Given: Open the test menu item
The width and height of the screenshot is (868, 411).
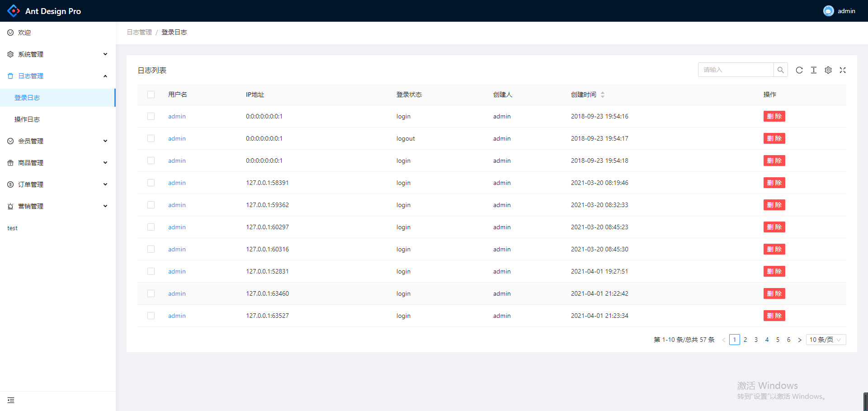Looking at the screenshot, I should pyautogui.click(x=58, y=228).
